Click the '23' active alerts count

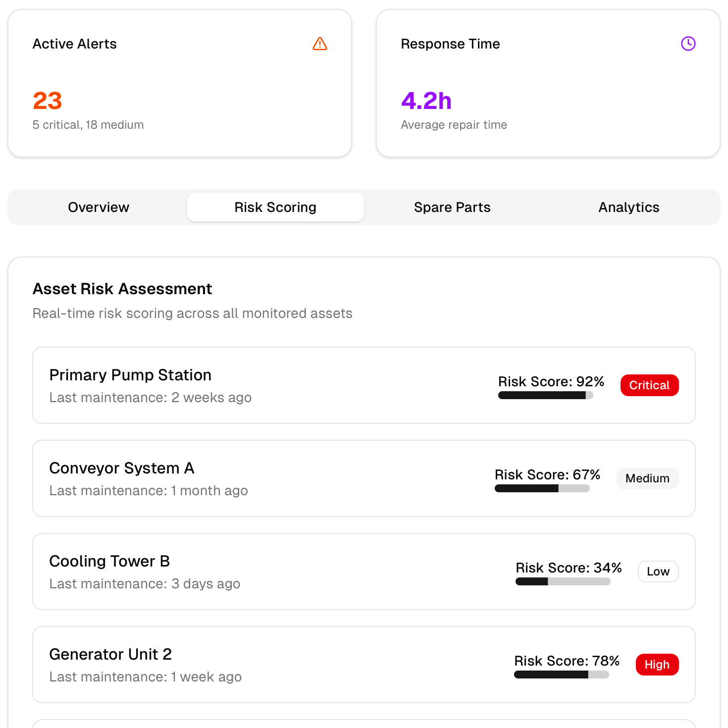pyautogui.click(x=48, y=101)
